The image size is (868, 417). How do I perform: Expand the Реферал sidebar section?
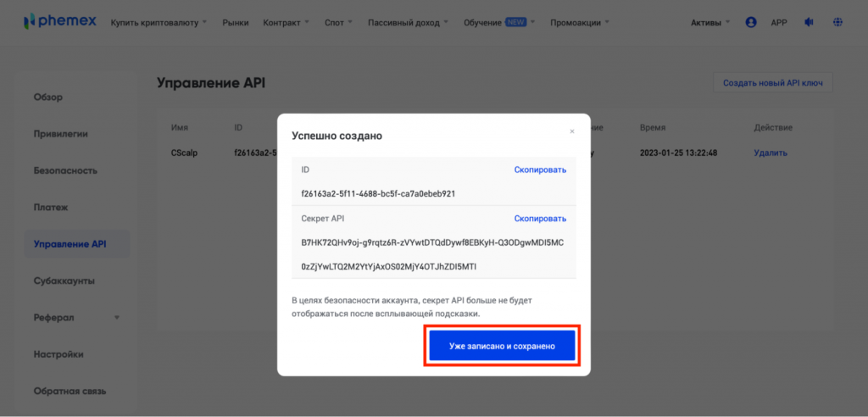pos(76,318)
